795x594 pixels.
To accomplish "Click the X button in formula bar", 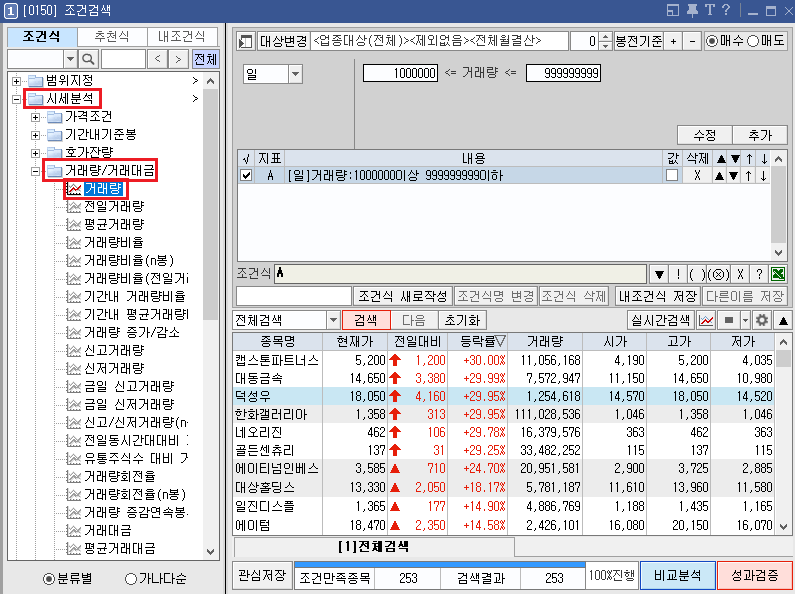I will pyautogui.click(x=740, y=274).
